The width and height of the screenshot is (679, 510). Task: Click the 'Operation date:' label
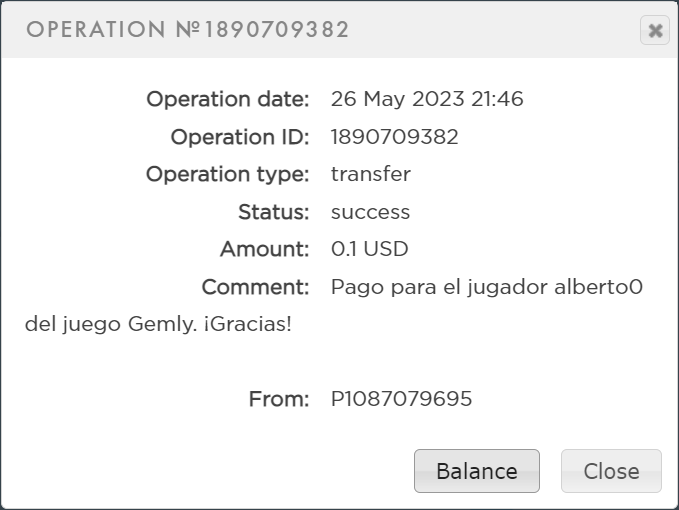(228, 99)
